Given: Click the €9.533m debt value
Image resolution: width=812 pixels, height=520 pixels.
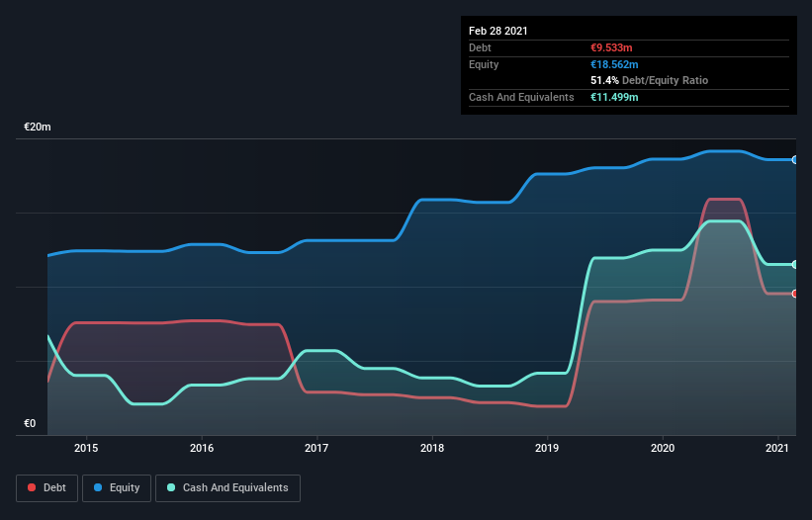Looking at the screenshot, I should tap(611, 47).
